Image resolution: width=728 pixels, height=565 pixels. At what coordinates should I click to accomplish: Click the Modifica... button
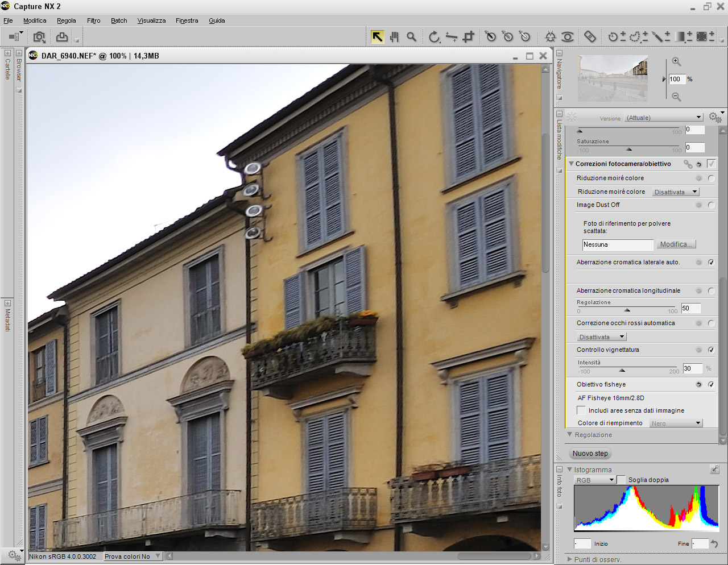pyautogui.click(x=676, y=244)
